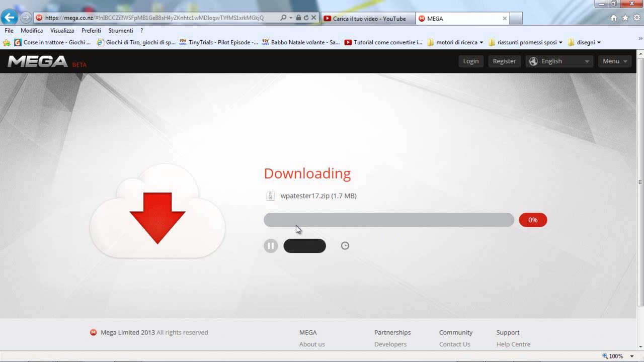Open a new blank tab
Screen dimensions: 644x362
(516, 19)
